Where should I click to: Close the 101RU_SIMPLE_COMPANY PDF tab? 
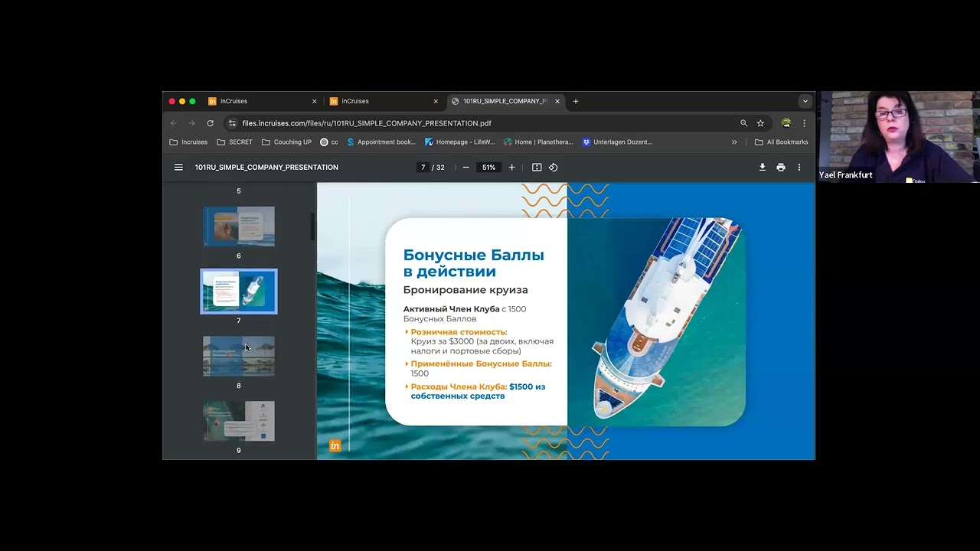pos(557,101)
